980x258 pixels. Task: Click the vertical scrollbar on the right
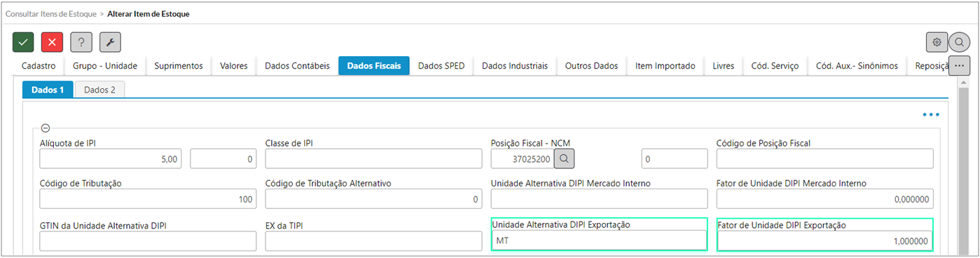pos(963,168)
